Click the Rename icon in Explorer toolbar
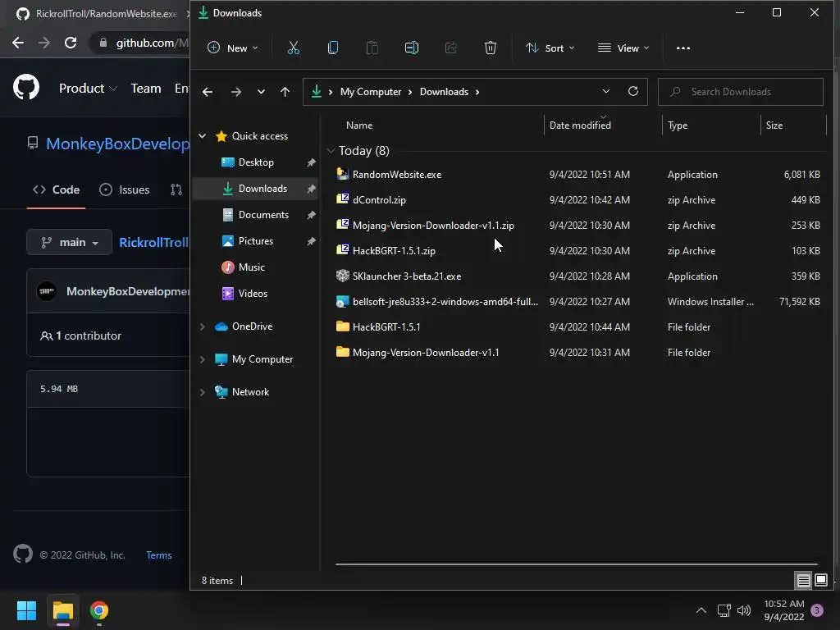This screenshot has width=840, height=630. tap(412, 48)
